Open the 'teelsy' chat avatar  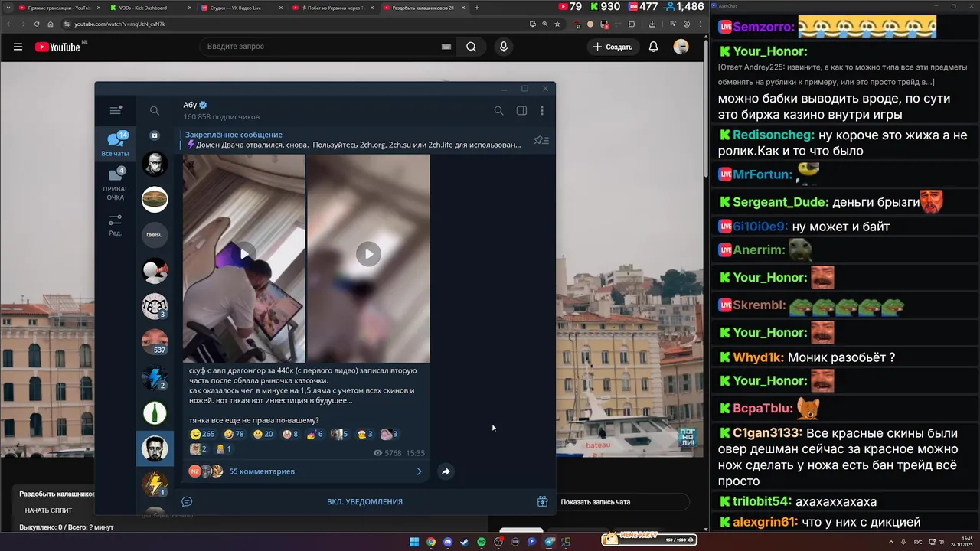coord(155,234)
